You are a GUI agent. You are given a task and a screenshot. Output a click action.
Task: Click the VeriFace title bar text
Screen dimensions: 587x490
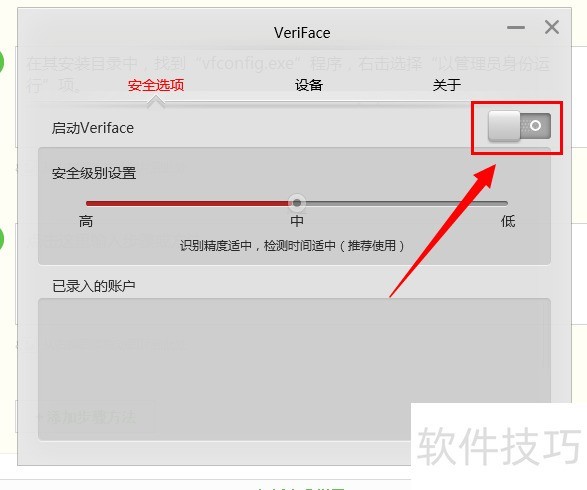302,33
